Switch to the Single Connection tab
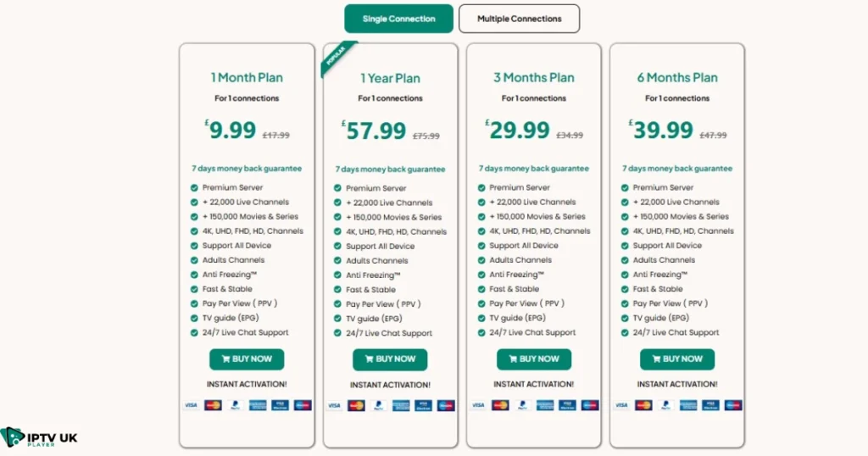The image size is (868, 456). (398, 19)
